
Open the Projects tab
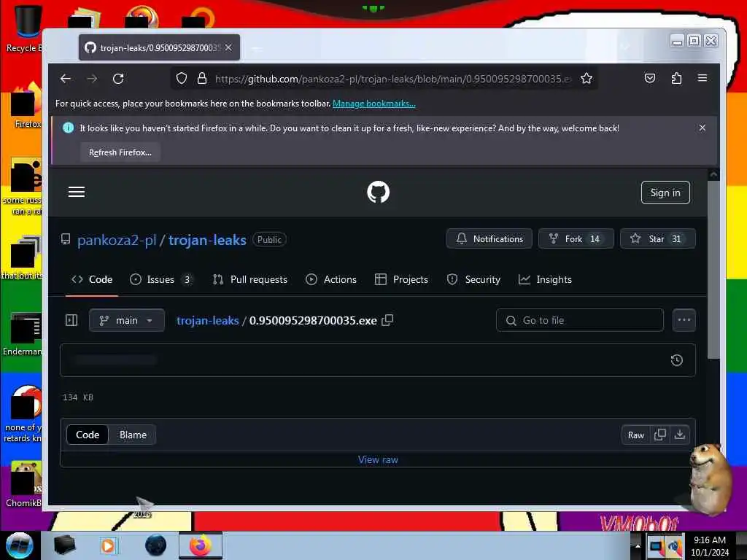click(x=402, y=279)
